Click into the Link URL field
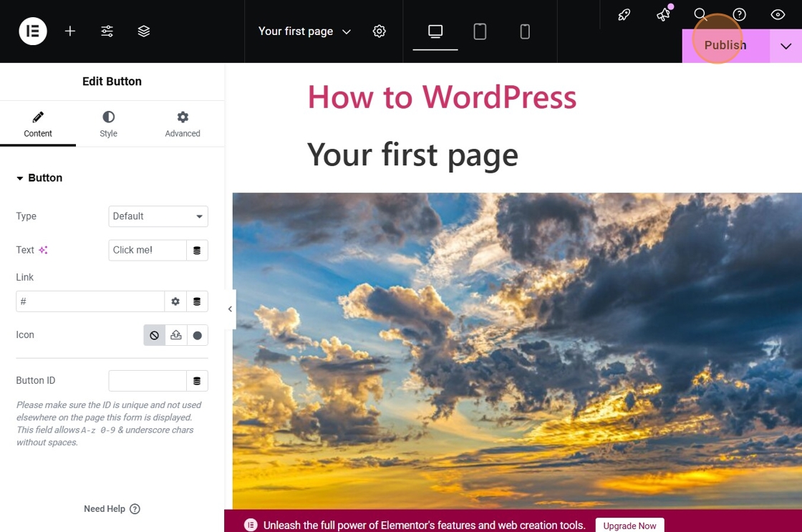This screenshot has height=532, width=802. [90, 301]
